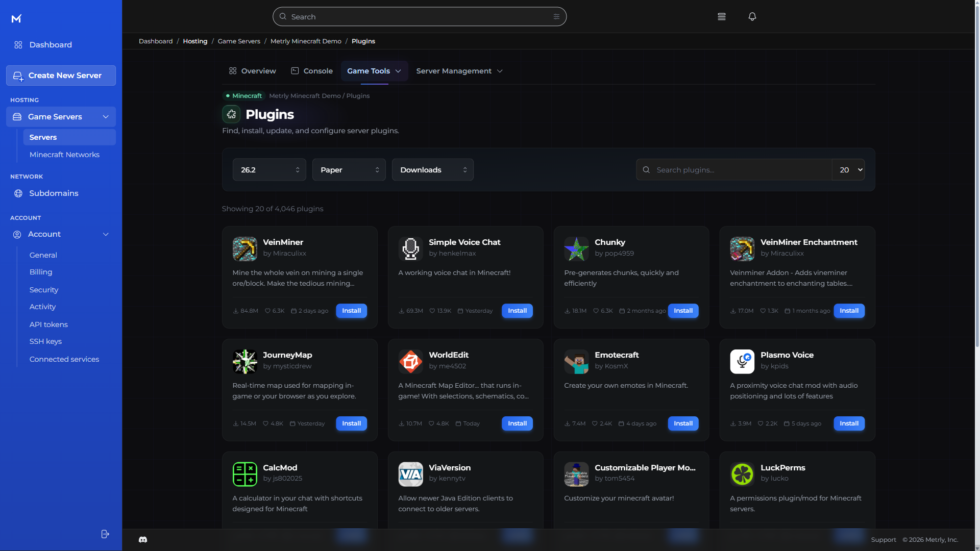Open the Paper loader dropdown
The width and height of the screenshot is (980, 551).
click(349, 170)
